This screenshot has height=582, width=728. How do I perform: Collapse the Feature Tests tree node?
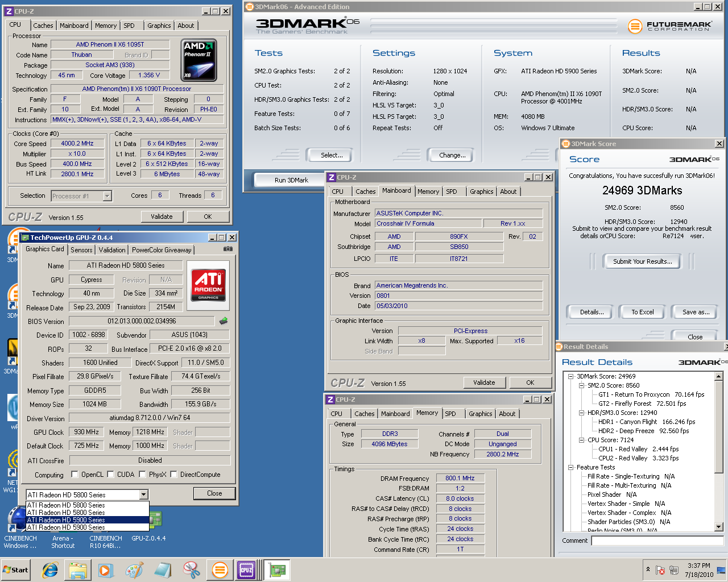click(x=570, y=467)
